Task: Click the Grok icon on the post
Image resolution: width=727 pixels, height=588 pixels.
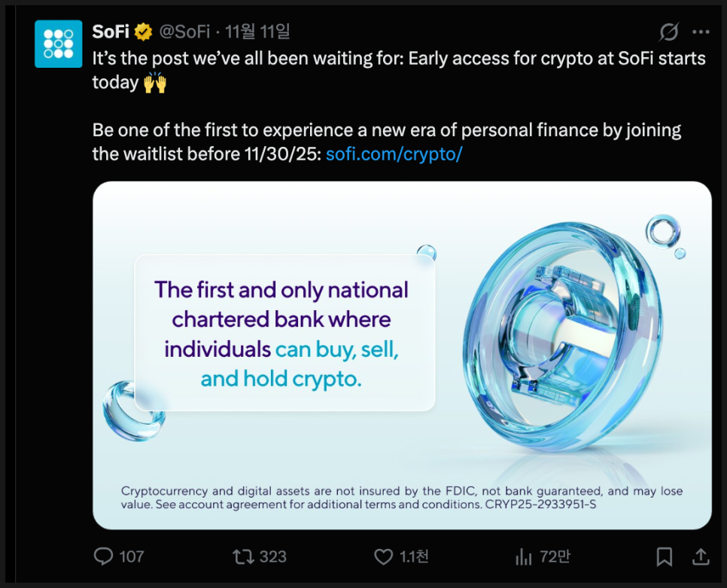Action: pos(668,32)
